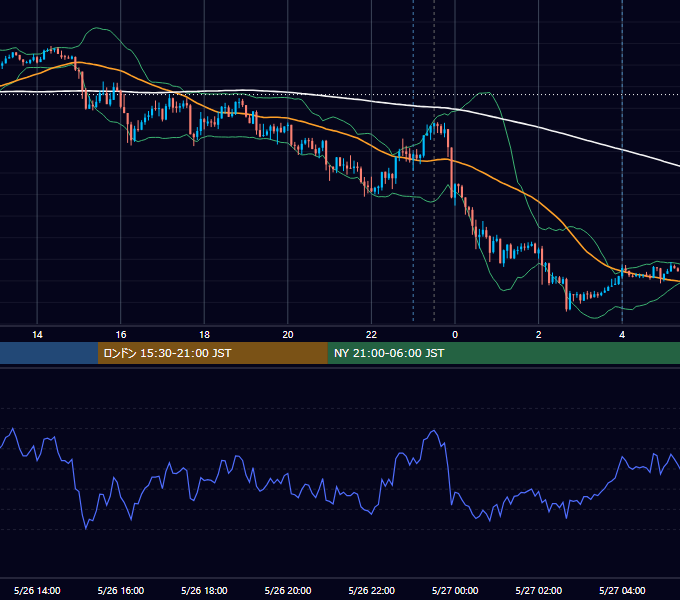
Task: Click the 16 hour label on the price chart axis
Action: point(121,335)
